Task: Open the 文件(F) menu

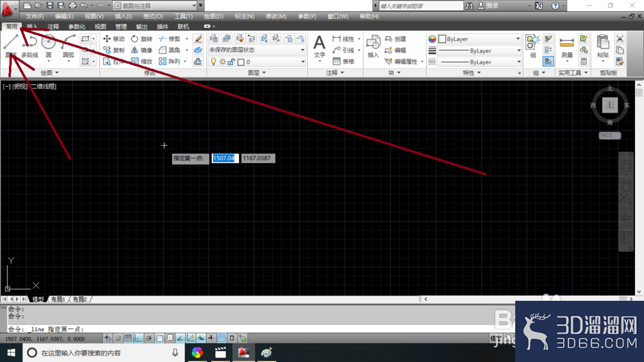Action: click(x=35, y=17)
